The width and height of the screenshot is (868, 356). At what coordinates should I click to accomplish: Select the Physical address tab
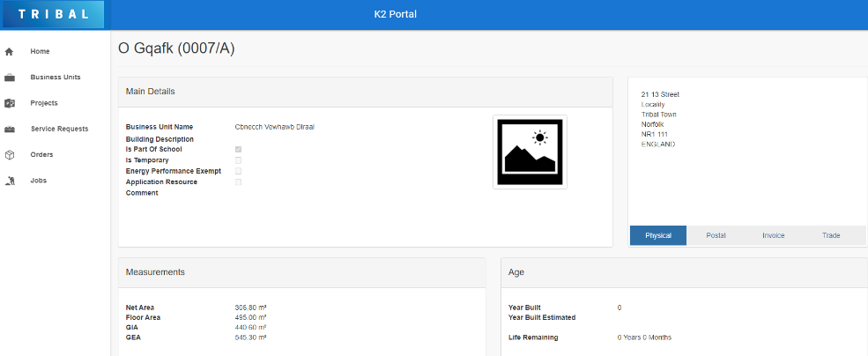tap(658, 235)
